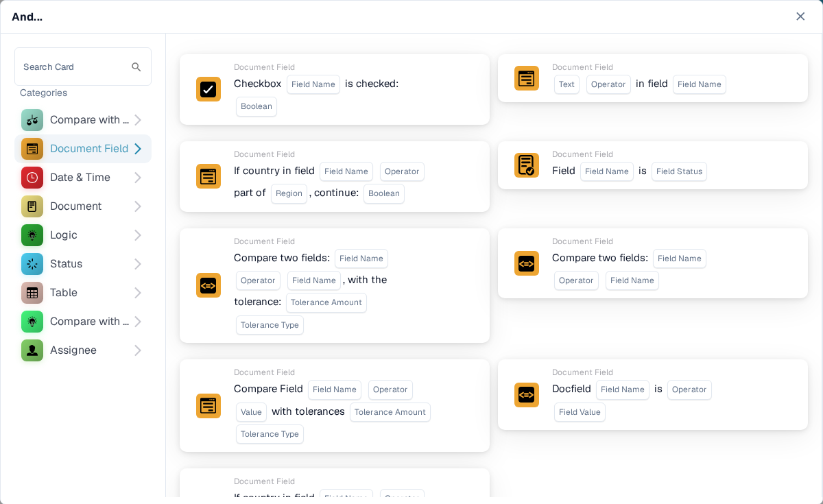This screenshot has width=823, height=504.
Task: Expand the Document category chevron
Action: pyautogui.click(x=138, y=206)
